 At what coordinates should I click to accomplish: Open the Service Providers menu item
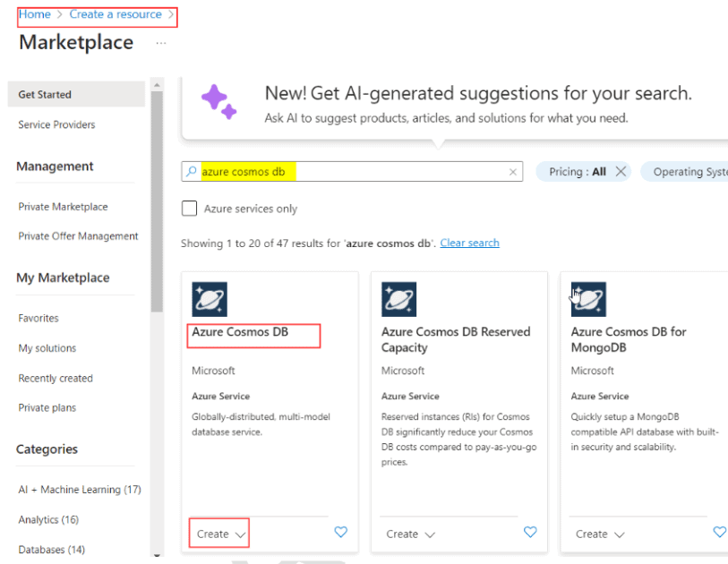coord(56,124)
